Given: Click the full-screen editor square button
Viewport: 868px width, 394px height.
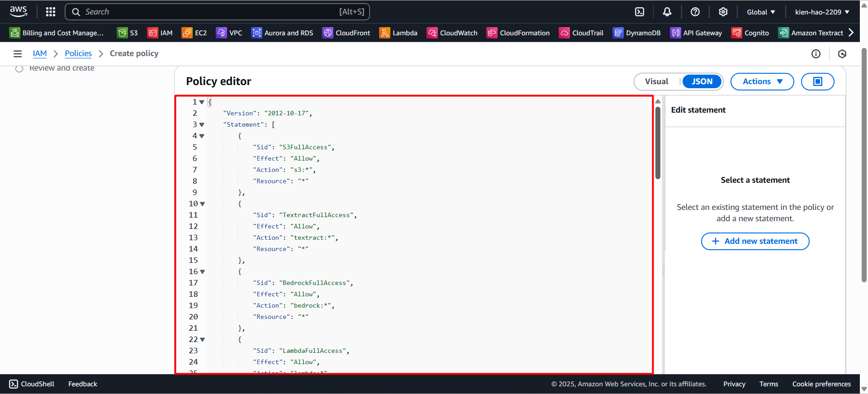Looking at the screenshot, I should coord(817,81).
